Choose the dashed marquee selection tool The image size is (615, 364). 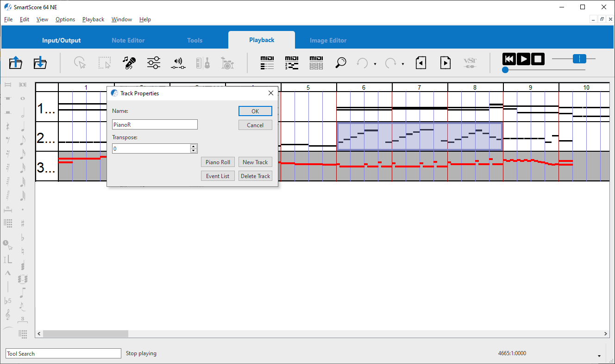tap(105, 62)
